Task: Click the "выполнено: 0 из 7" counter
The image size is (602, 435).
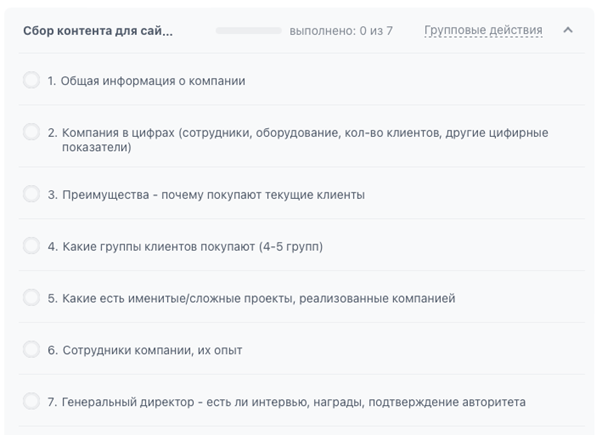Action: pos(340,31)
